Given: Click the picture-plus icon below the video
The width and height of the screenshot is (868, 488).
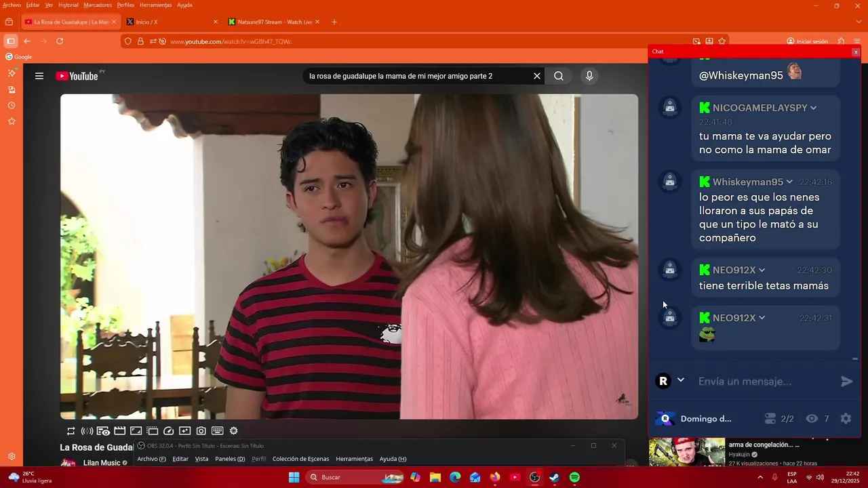Looking at the screenshot, I should point(184,431).
